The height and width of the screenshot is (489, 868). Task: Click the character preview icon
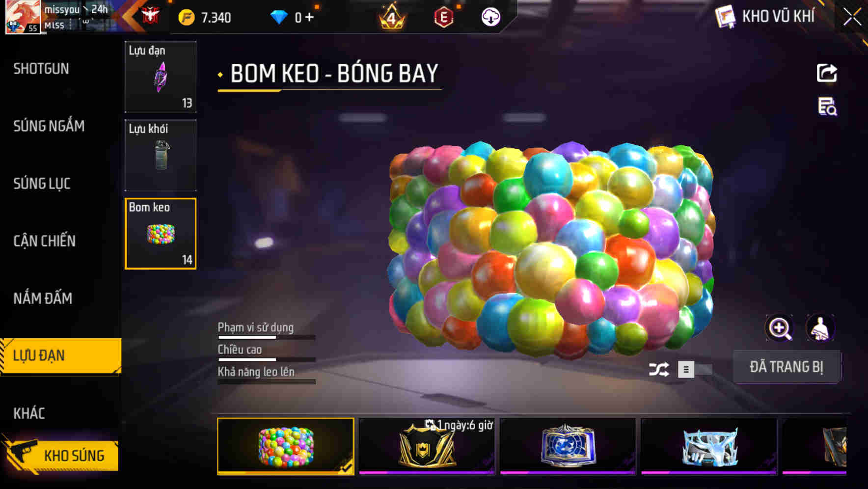[x=820, y=328]
